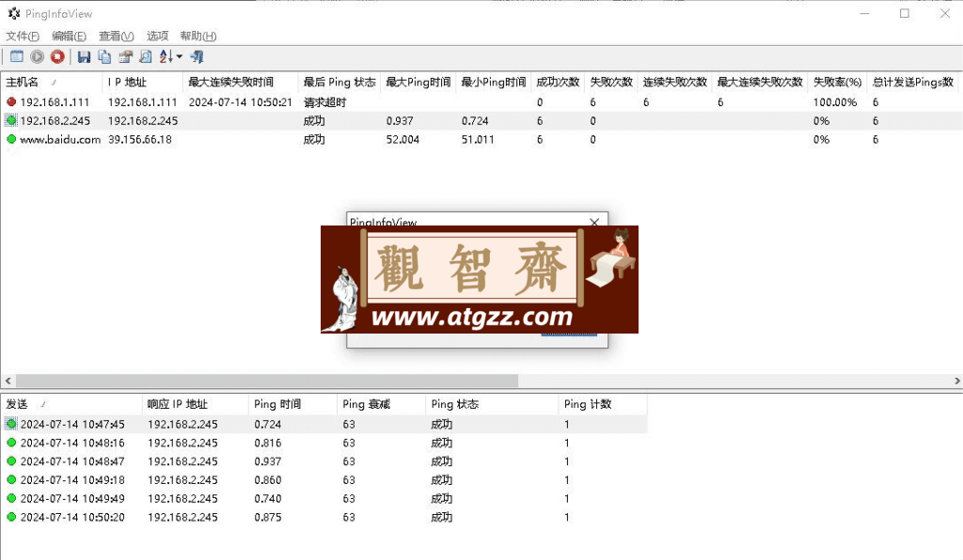The image size is (963, 560).
Task: Sort by the 最大连续失败次数 column header
Action: tap(760, 82)
